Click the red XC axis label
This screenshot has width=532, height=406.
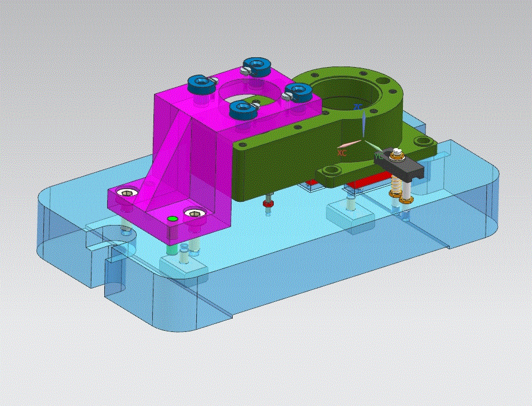point(342,153)
